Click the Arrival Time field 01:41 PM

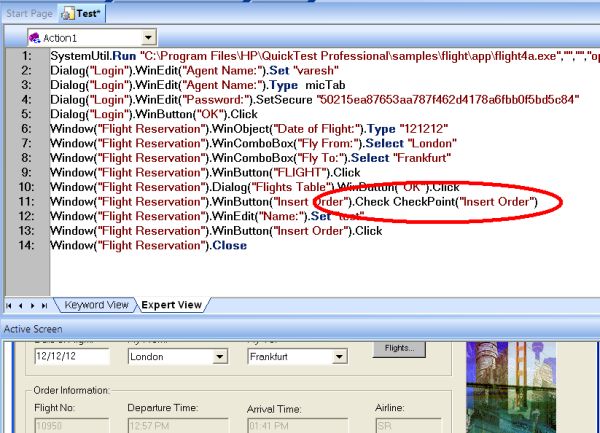(298, 425)
